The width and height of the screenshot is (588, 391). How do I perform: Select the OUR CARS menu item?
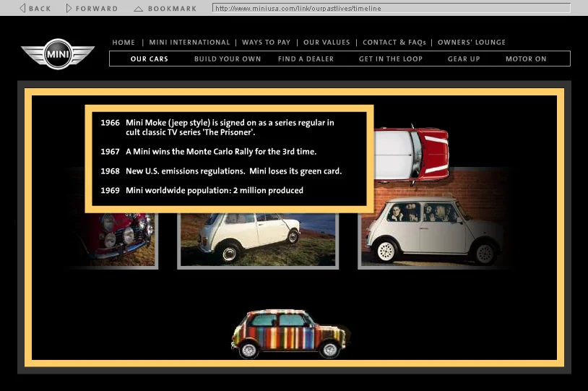pyautogui.click(x=150, y=59)
